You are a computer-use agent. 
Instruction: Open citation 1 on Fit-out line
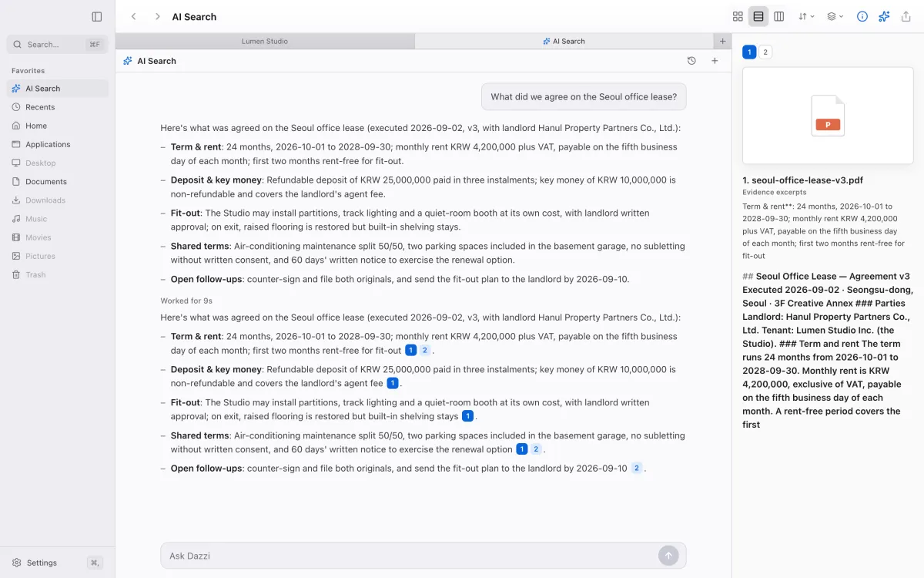click(468, 416)
